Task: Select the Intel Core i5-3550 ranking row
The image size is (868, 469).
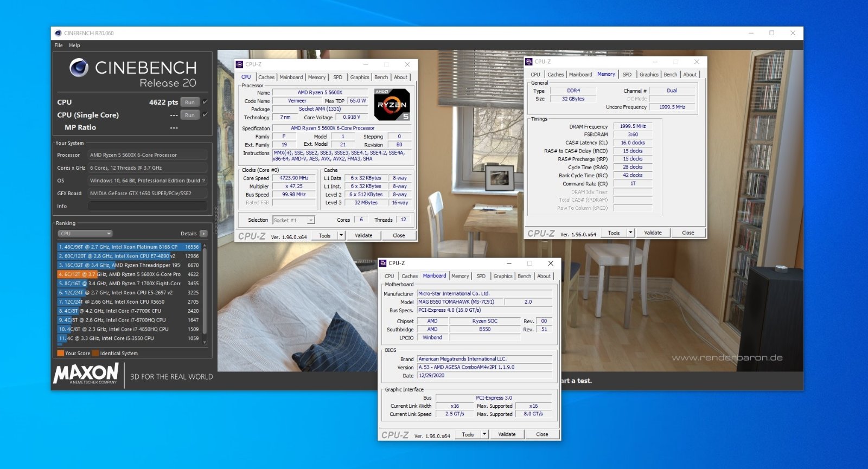Action: tap(129, 338)
